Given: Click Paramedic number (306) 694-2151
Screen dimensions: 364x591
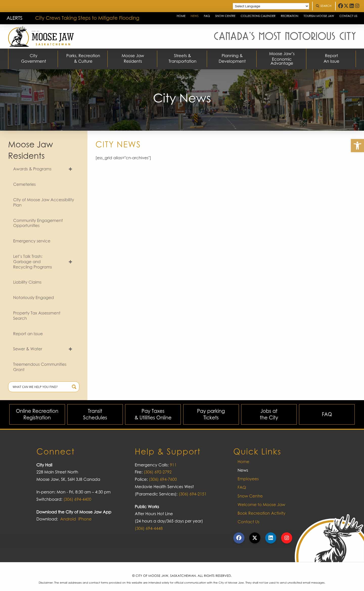Looking at the screenshot, I should coord(193,494).
